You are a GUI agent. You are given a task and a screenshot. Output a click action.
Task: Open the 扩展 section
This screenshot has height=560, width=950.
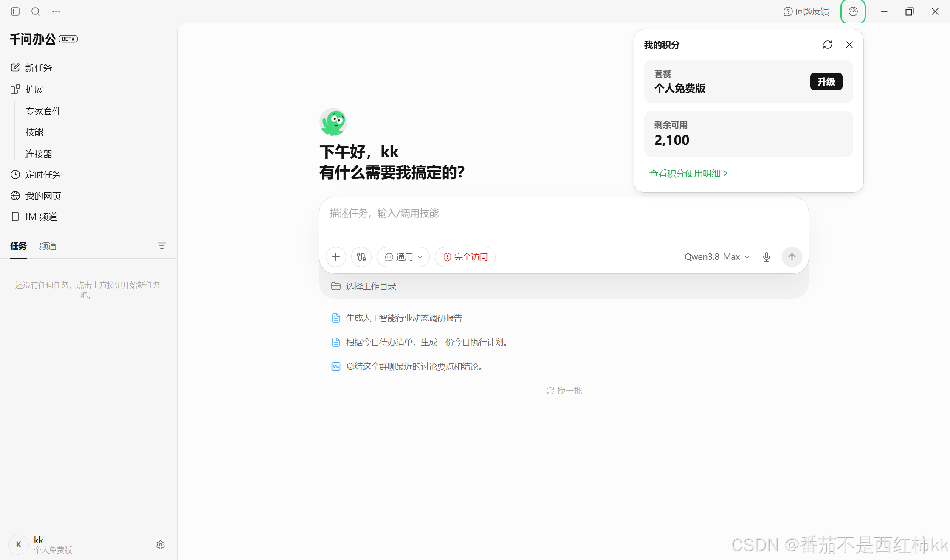coord(27,89)
